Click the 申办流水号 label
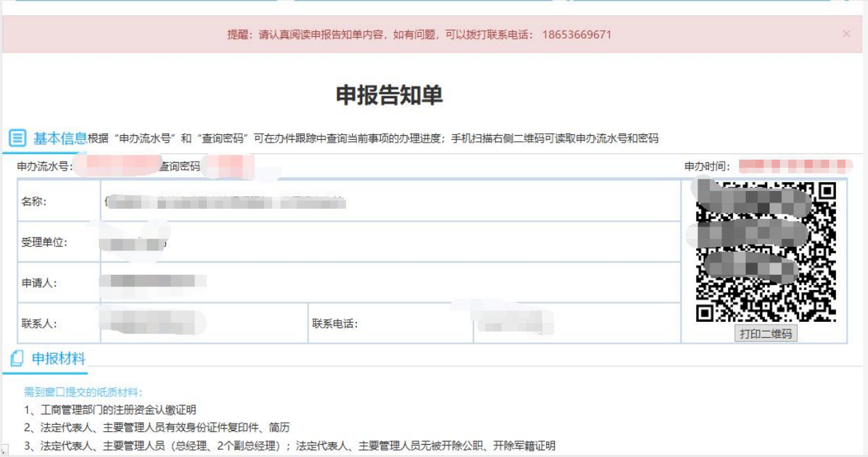 point(44,166)
